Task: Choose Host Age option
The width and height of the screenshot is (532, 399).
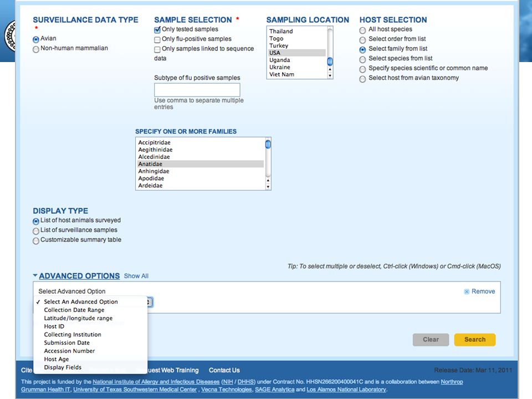Action: click(x=90, y=359)
